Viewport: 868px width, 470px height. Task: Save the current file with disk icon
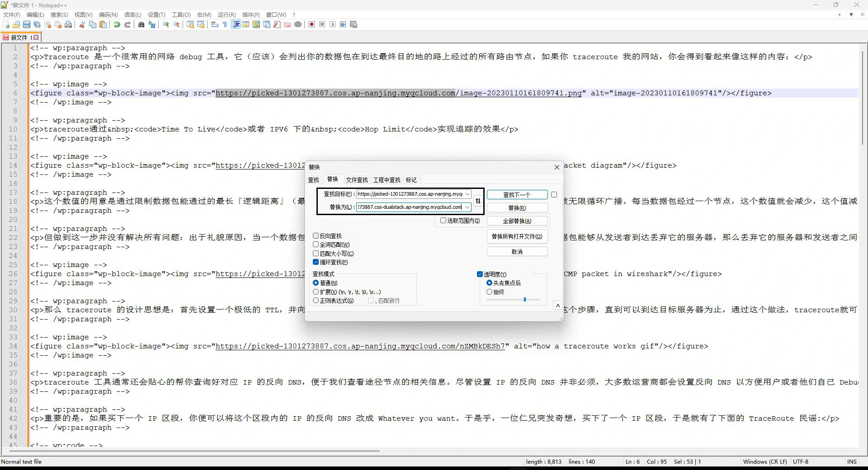point(26,25)
